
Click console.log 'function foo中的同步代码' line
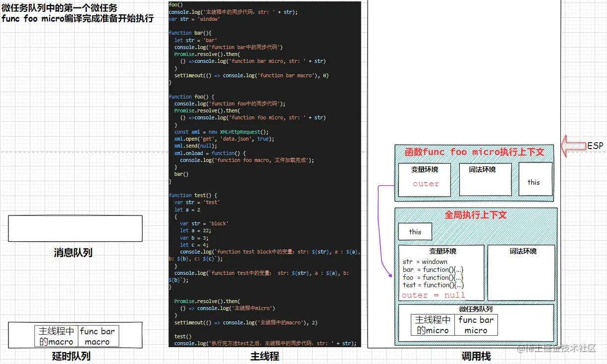(x=230, y=104)
